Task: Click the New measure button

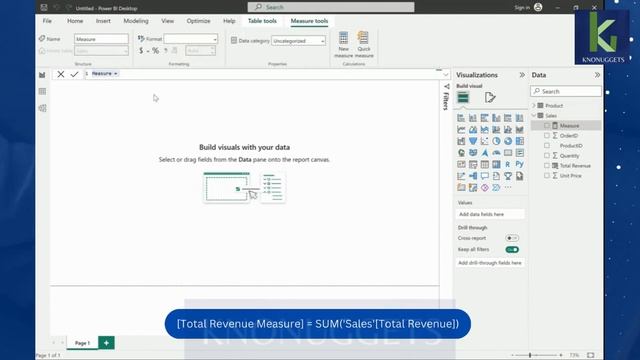Action: tap(344, 44)
